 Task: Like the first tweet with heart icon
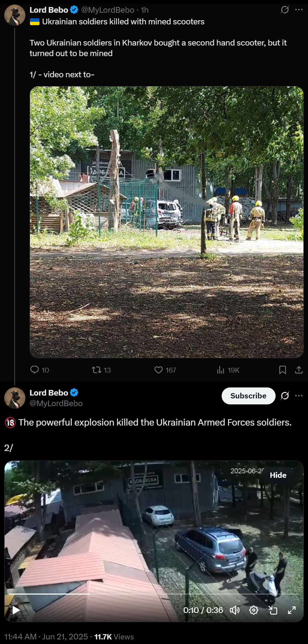click(x=159, y=370)
